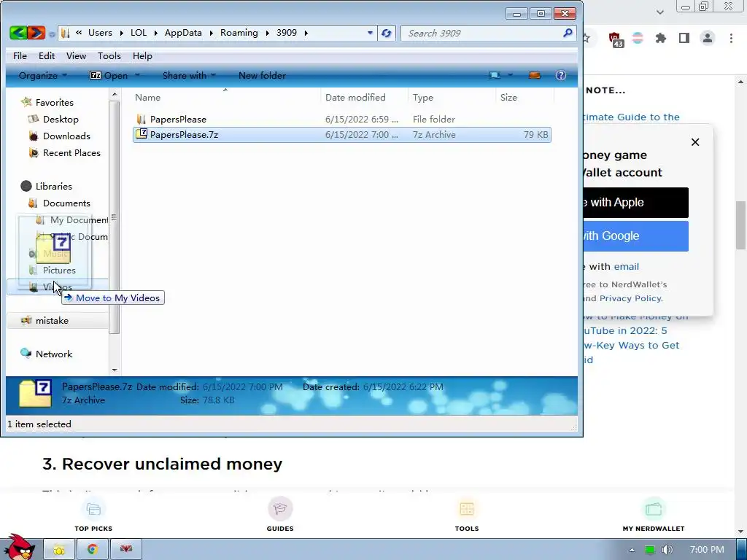Click the email sign-up link
The image size is (747, 560).
tap(627, 267)
